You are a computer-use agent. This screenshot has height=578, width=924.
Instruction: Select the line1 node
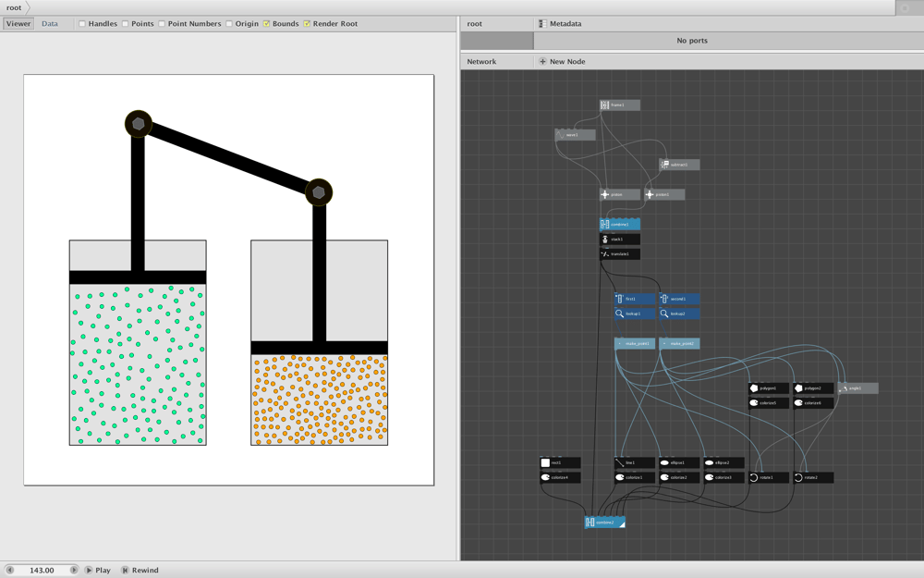(x=635, y=463)
